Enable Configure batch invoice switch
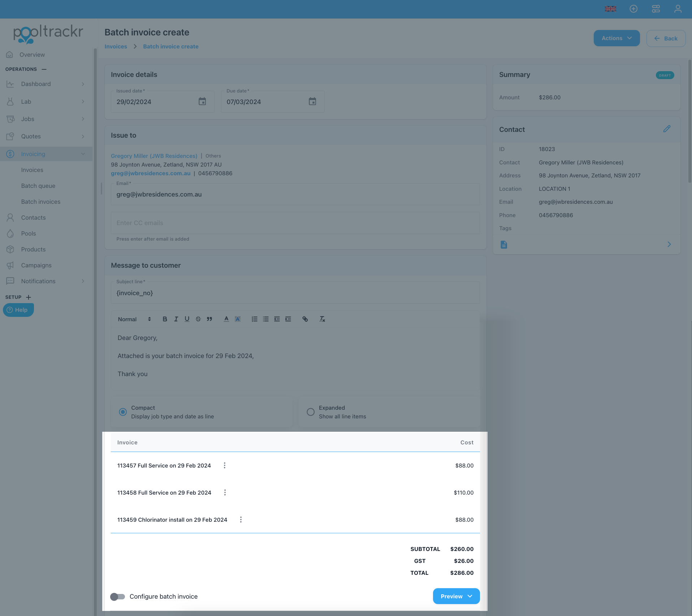Image resolution: width=692 pixels, height=616 pixels. [x=117, y=596]
